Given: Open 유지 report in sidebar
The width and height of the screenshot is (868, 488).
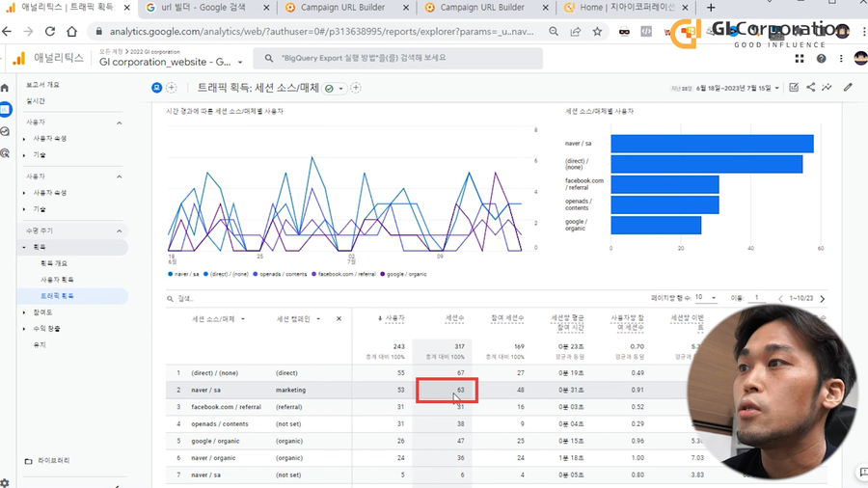Looking at the screenshot, I should click(40, 344).
